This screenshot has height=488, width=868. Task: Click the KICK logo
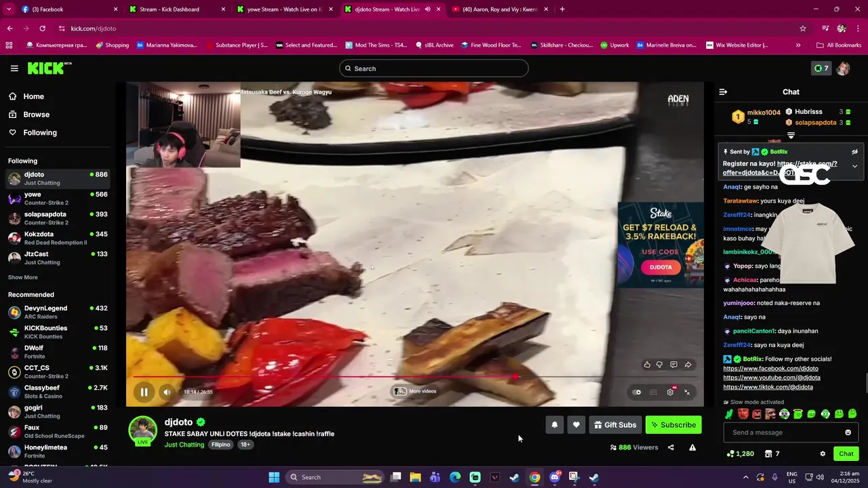[x=49, y=68]
